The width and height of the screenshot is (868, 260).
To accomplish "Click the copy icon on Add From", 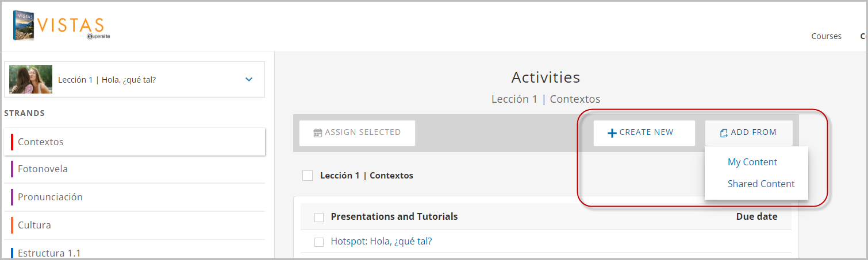I will point(724,133).
